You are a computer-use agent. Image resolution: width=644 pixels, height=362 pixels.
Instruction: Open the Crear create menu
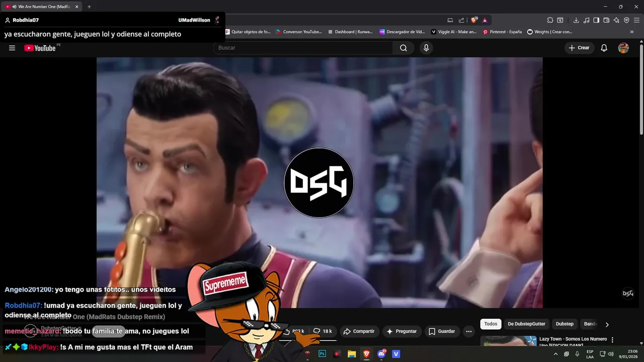click(x=579, y=48)
